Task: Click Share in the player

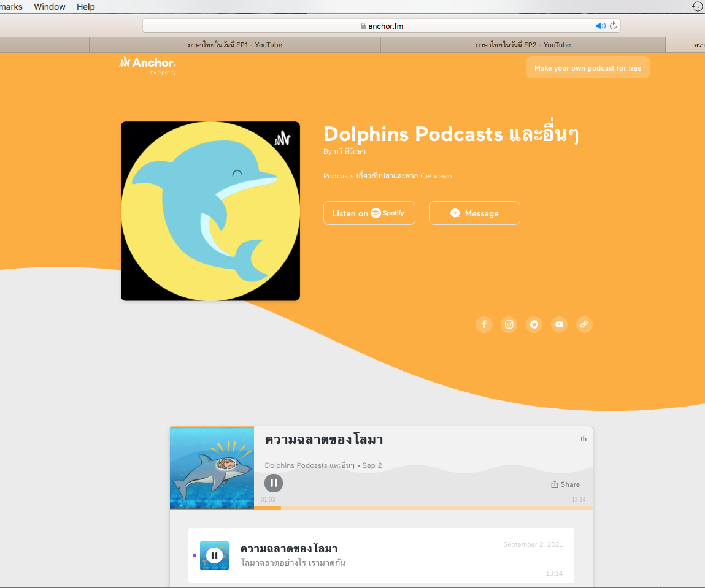Action: (565, 484)
